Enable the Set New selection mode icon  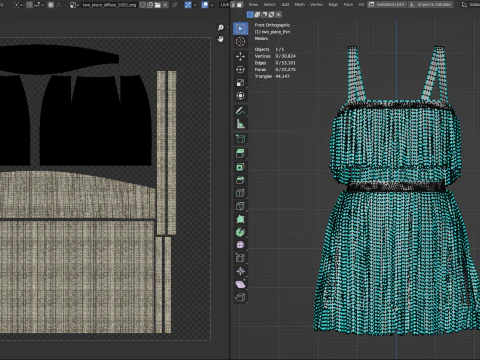(x=250, y=15)
